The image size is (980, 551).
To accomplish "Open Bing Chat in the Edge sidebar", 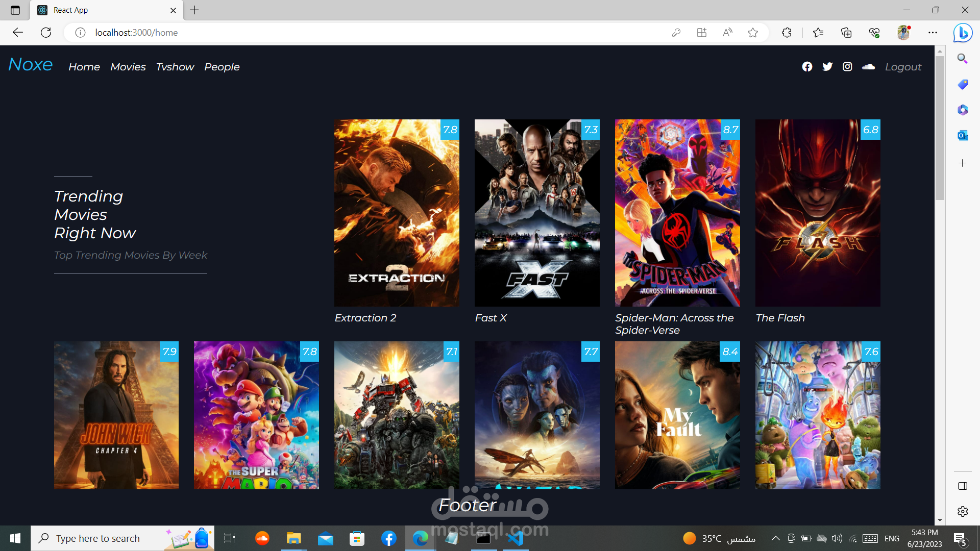I will [962, 33].
